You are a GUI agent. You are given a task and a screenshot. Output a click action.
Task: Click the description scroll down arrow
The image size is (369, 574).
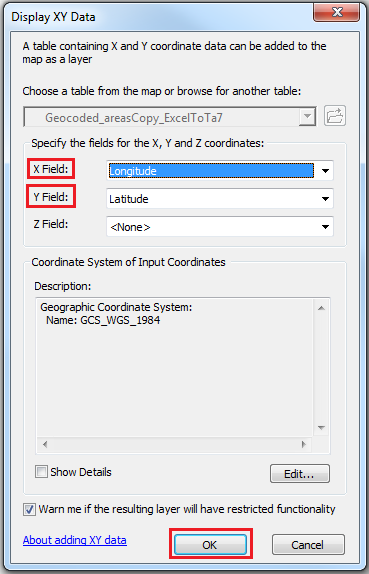[x=321, y=427]
